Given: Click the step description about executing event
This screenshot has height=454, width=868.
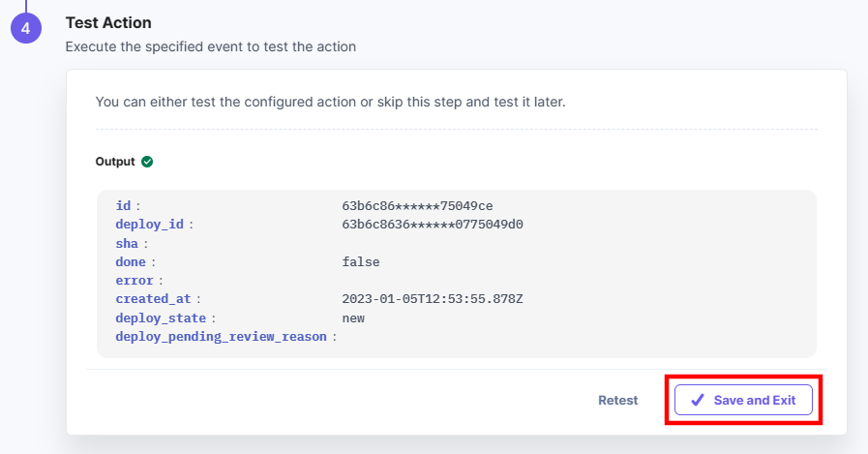Looking at the screenshot, I should 211,46.
